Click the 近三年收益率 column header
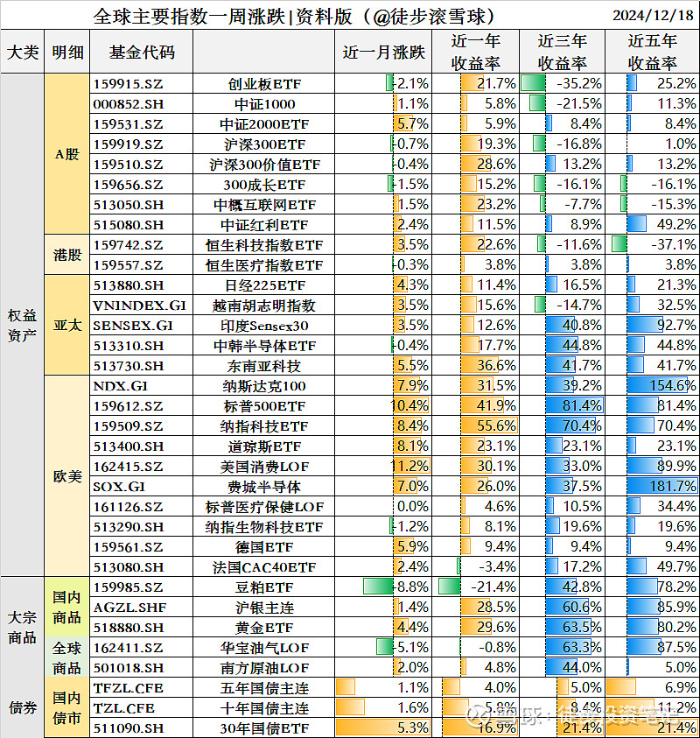The height and width of the screenshot is (738, 700). coord(562,52)
